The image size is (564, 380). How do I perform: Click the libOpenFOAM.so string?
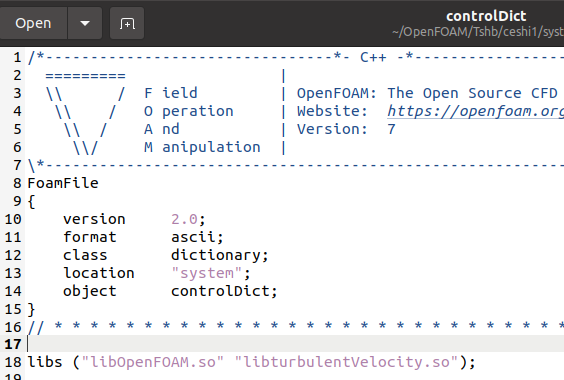(153, 362)
